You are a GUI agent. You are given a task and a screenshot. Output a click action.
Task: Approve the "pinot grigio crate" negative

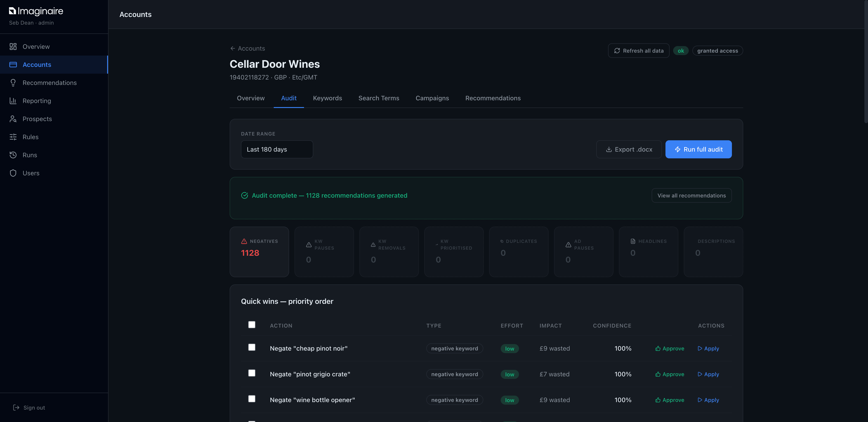[x=670, y=375]
